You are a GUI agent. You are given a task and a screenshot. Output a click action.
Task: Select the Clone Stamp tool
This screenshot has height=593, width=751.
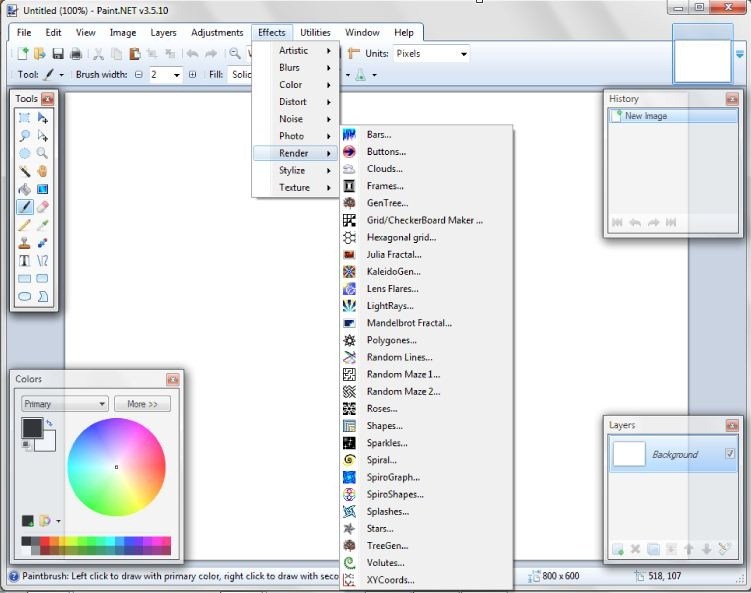tap(24, 243)
